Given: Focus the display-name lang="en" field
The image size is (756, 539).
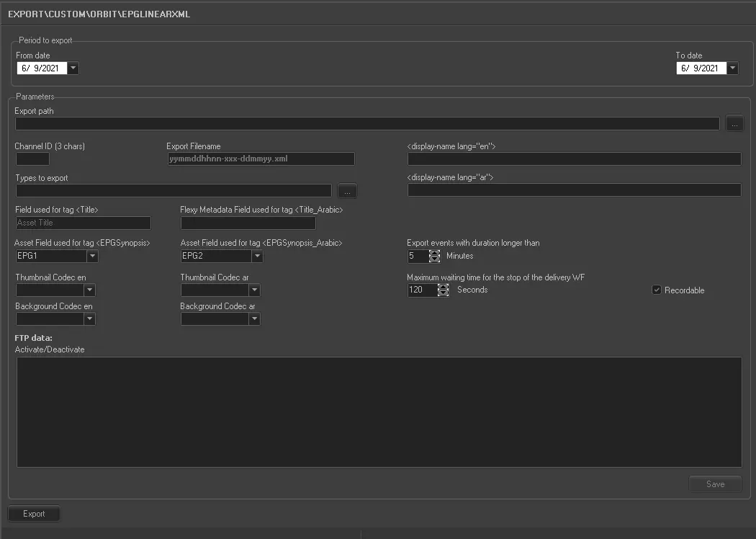Looking at the screenshot, I should click(x=574, y=159).
